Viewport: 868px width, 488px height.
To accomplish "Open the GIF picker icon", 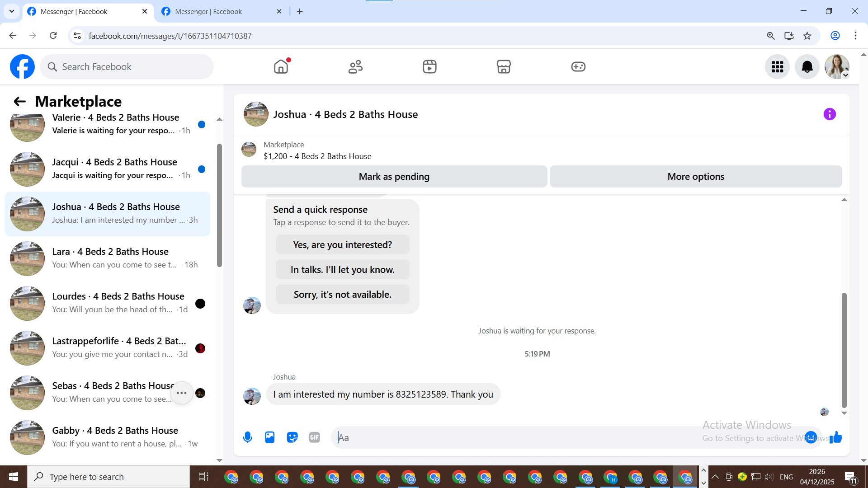I will [x=315, y=437].
